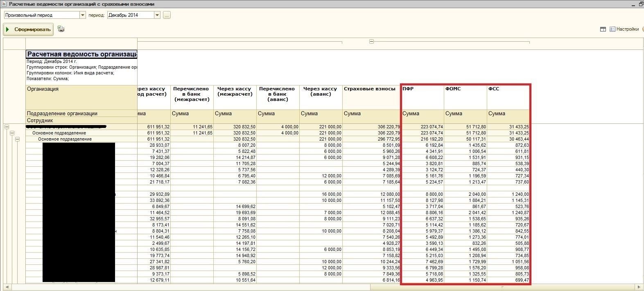Select the ФСС value 699,47
The height and width of the screenshot is (291, 644).
508,280
